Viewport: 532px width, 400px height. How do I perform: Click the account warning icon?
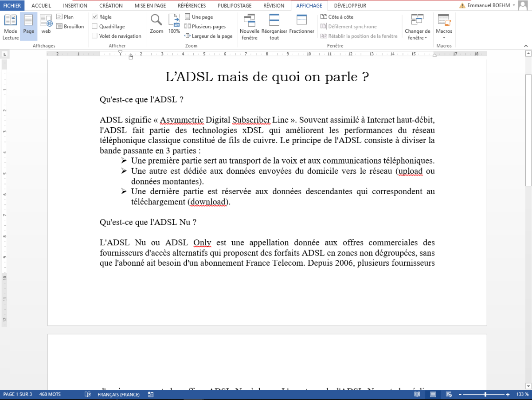pos(463,6)
